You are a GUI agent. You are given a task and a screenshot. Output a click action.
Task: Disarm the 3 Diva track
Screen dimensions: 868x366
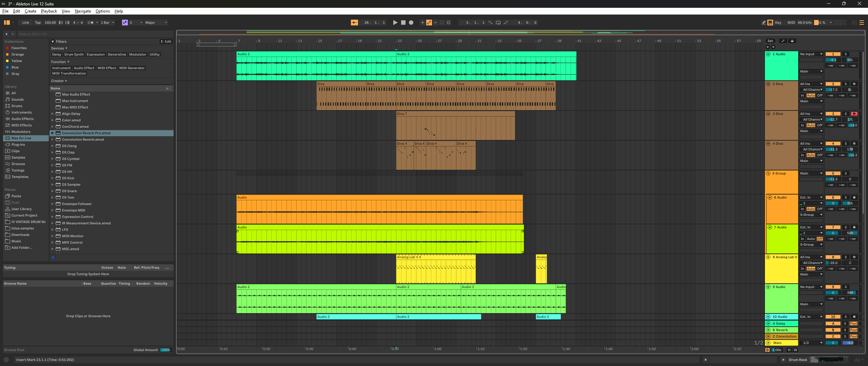point(854,114)
